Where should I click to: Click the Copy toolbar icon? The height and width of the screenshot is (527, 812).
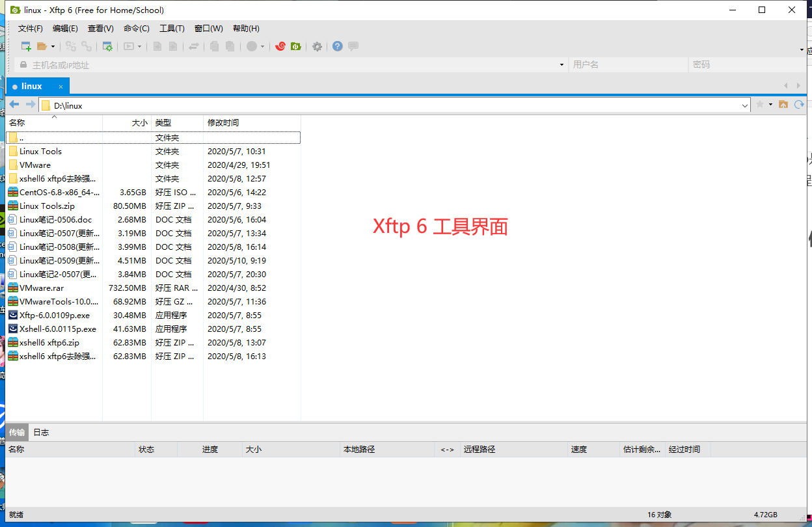[215, 46]
